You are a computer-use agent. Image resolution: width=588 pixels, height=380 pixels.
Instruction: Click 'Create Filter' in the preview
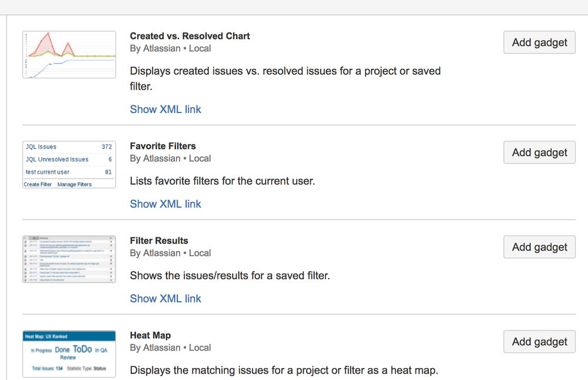[x=38, y=184]
